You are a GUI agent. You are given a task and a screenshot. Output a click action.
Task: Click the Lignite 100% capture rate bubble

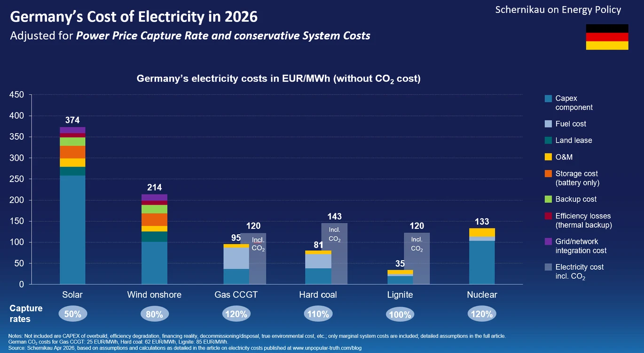400,314
